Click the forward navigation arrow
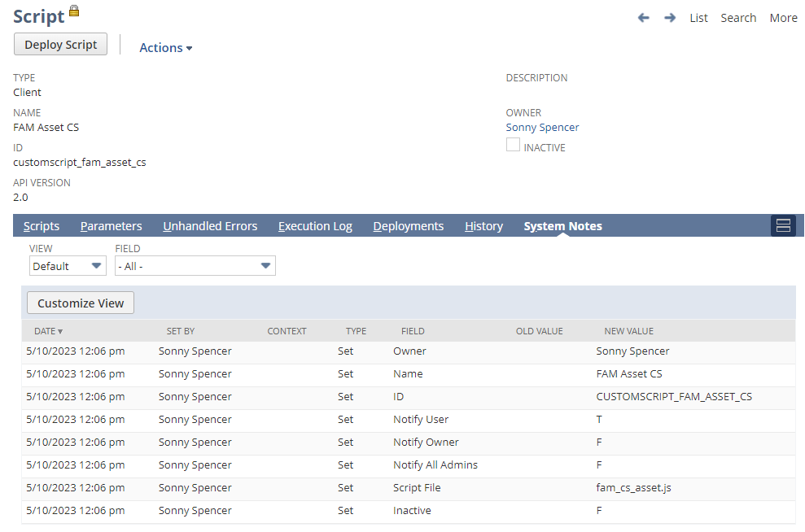 (669, 17)
